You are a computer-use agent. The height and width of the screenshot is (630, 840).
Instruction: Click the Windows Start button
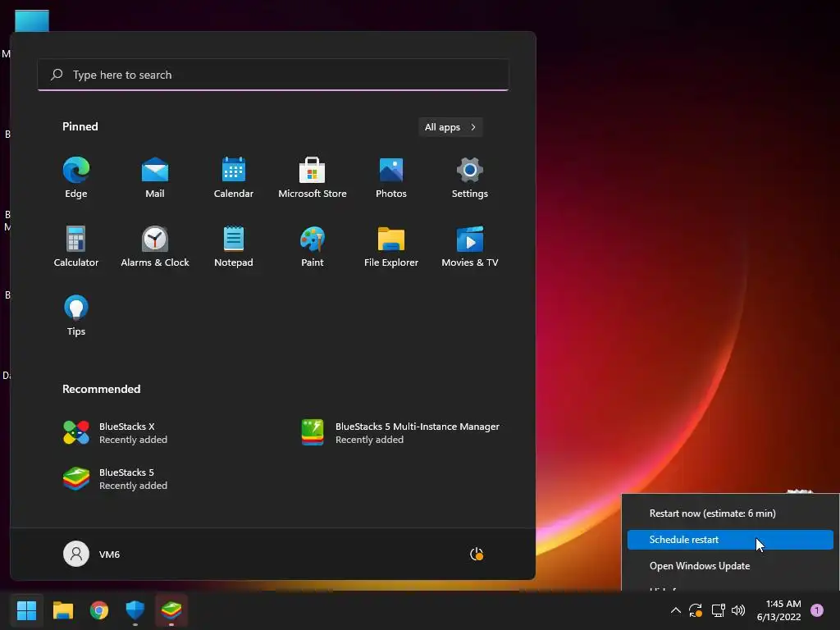[26, 609]
